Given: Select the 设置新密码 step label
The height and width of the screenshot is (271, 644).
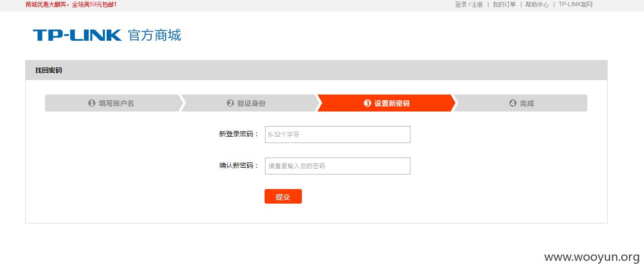Looking at the screenshot, I should [x=392, y=103].
